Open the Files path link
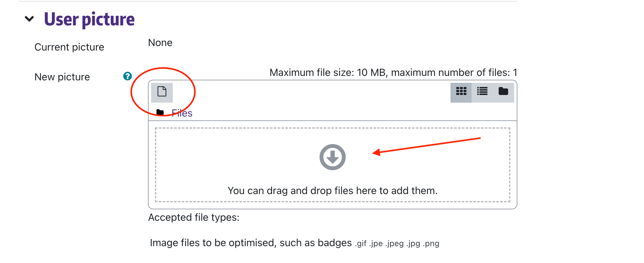Image resolution: width=644 pixels, height=263 pixels. point(182,113)
